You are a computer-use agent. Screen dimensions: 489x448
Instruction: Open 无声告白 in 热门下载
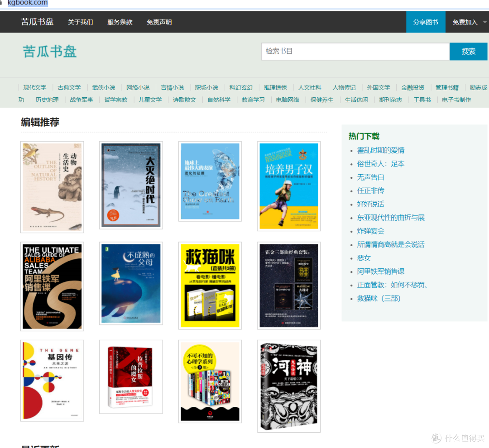coord(370,177)
